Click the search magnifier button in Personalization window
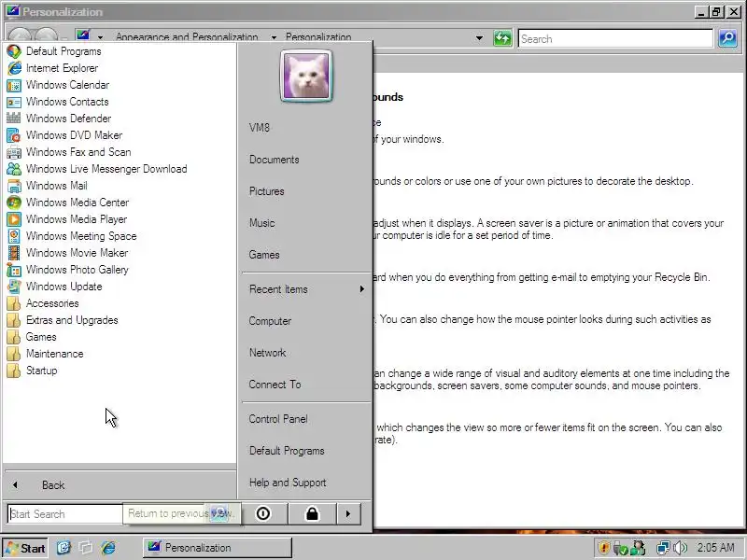The height and width of the screenshot is (560, 747). click(x=727, y=38)
